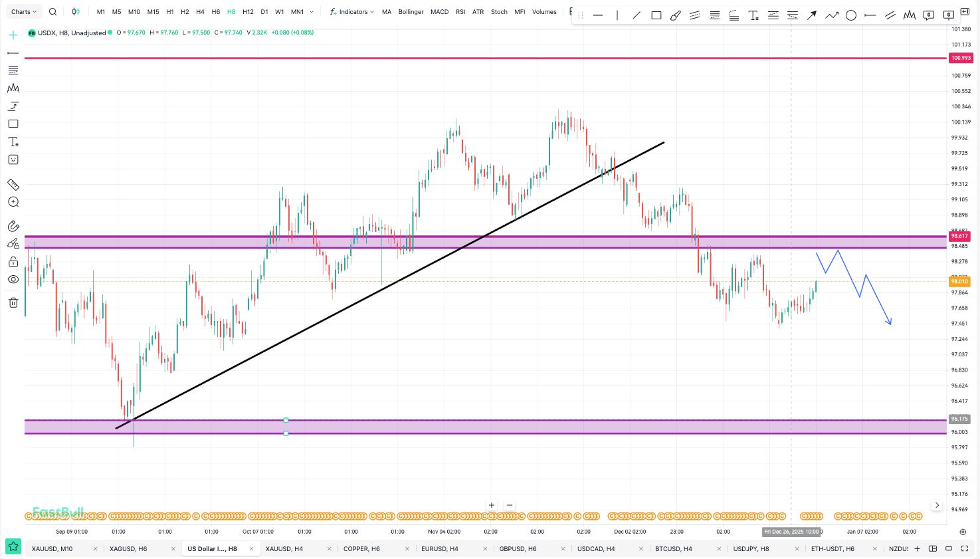
Task: Select the rectangle drawing tool in top toolbar
Action: (x=656, y=15)
